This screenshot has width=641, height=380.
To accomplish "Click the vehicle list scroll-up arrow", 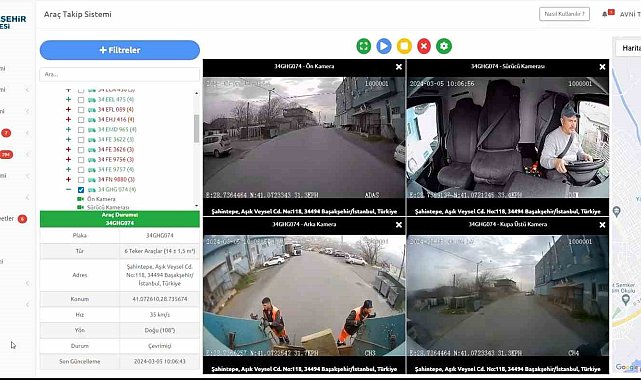I will 196,93.
